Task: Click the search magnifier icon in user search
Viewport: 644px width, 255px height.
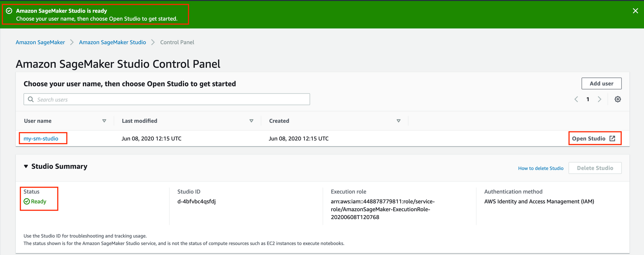Action: [x=31, y=99]
